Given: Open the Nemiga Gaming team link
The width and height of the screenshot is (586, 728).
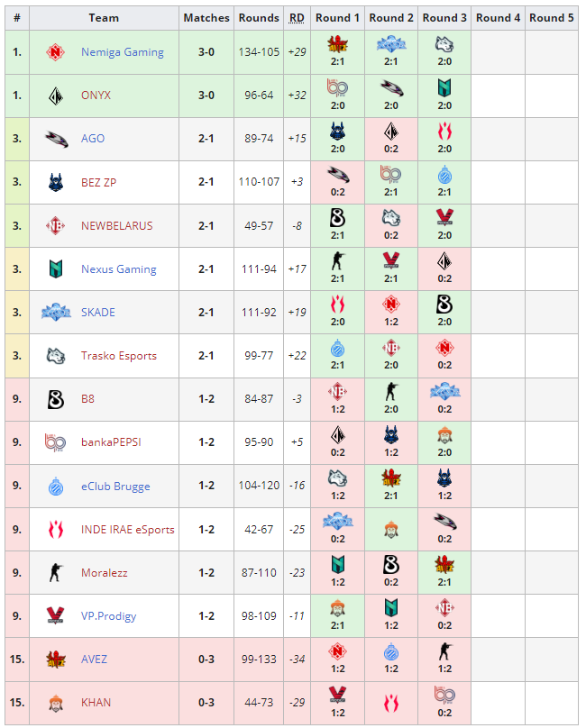Looking at the screenshot, I should pos(122,52).
